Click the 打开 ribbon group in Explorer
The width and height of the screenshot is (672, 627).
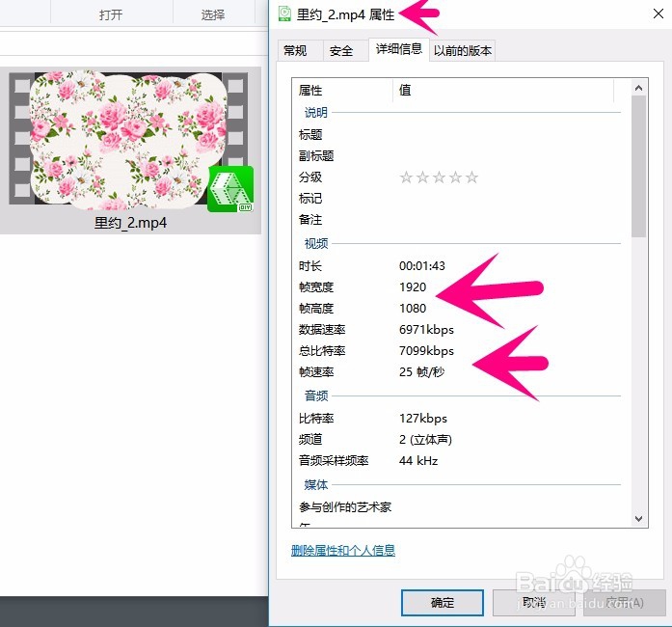111,15
